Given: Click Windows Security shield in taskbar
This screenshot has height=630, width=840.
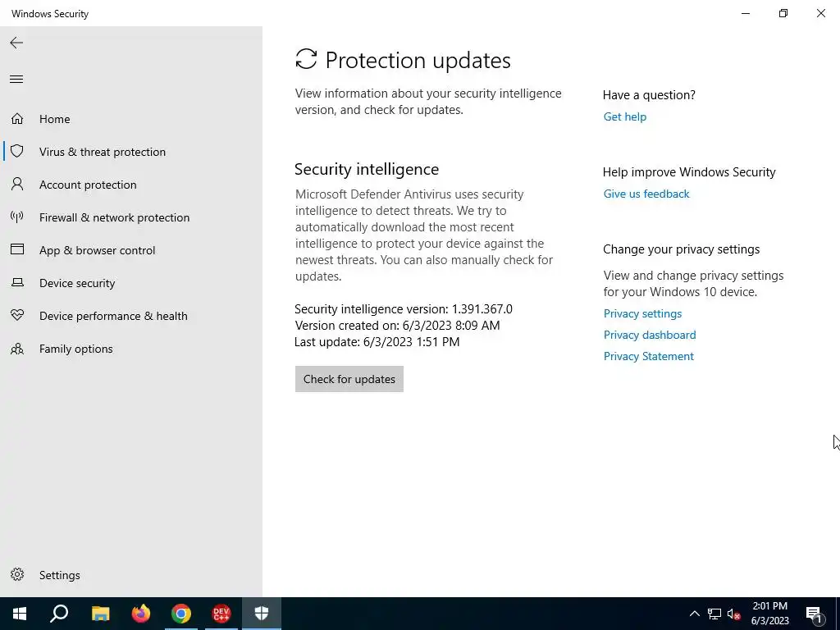Looking at the screenshot, I should coord(262,614).
